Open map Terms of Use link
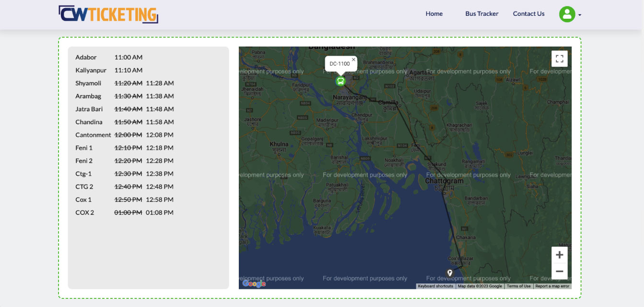The image size is (644, 307). point(519,286)
